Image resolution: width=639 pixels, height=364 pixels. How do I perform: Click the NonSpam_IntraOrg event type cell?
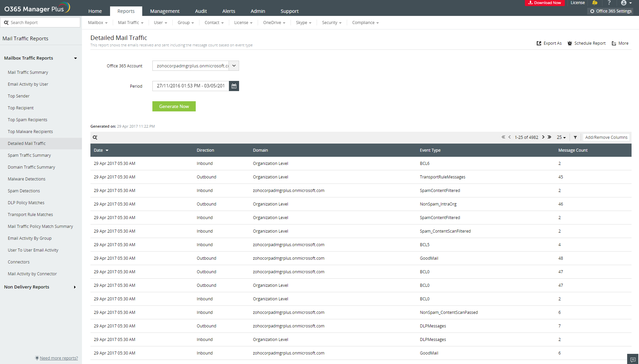(x=438, y=204)
